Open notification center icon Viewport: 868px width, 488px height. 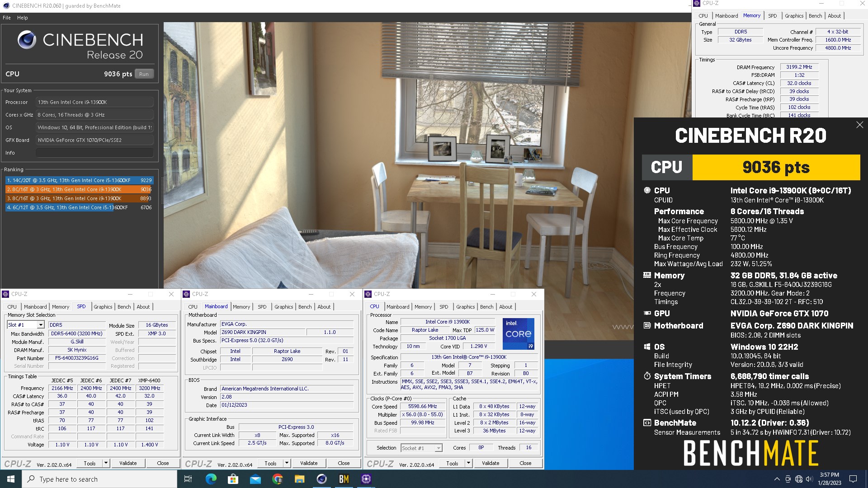pos(853,479)
